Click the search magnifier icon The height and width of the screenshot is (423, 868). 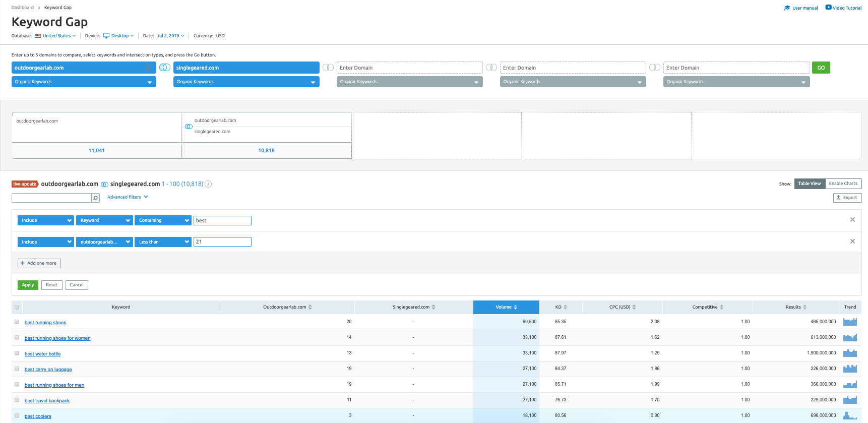[x=95, y=198]
